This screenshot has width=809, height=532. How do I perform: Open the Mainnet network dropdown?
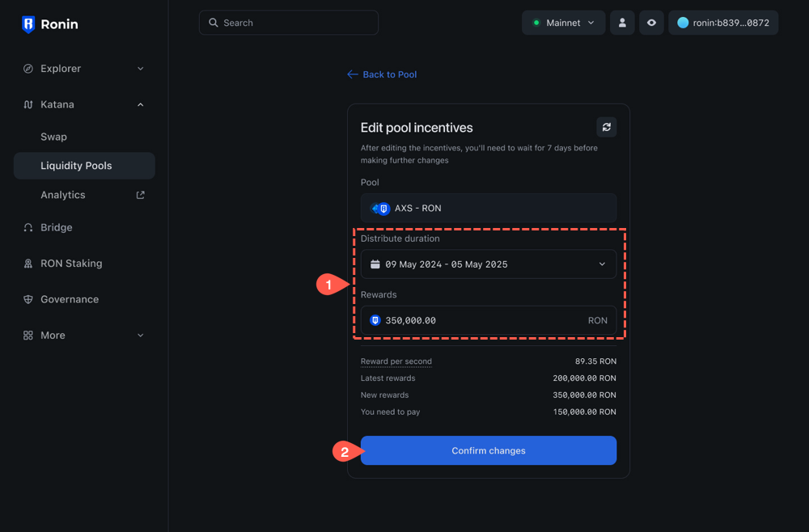click(563, 23)
